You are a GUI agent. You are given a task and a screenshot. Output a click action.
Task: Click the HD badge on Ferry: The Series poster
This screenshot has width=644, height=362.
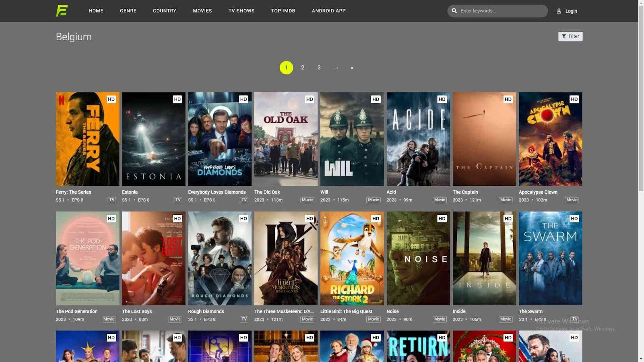pos(111,99)
